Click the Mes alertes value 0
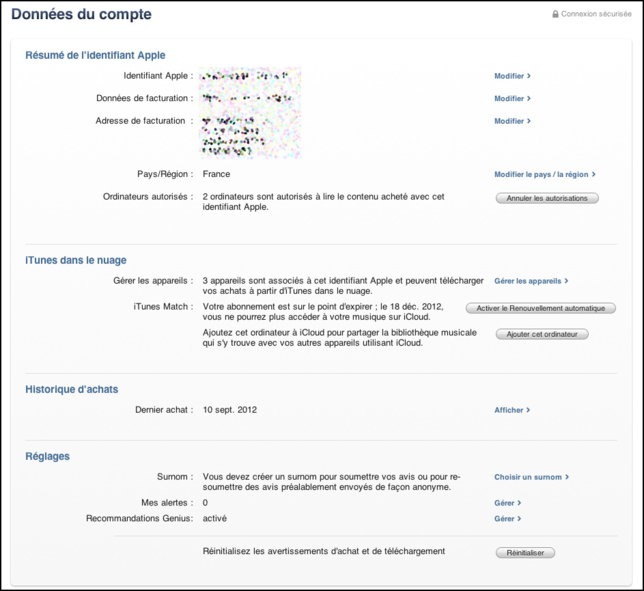 (205, 503)
